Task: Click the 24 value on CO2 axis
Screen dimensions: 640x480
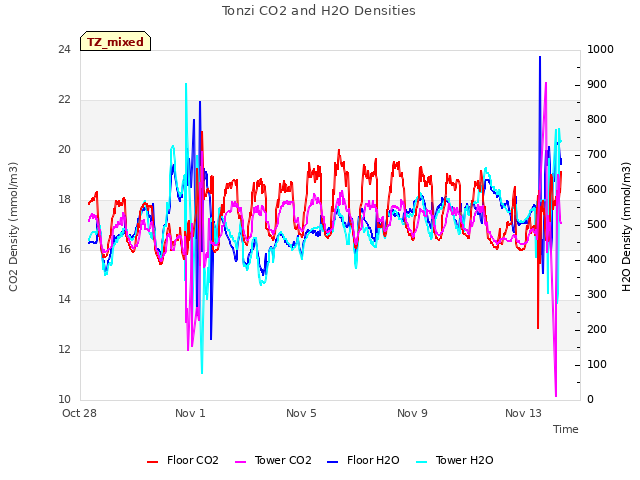Action: coord(64,50)
